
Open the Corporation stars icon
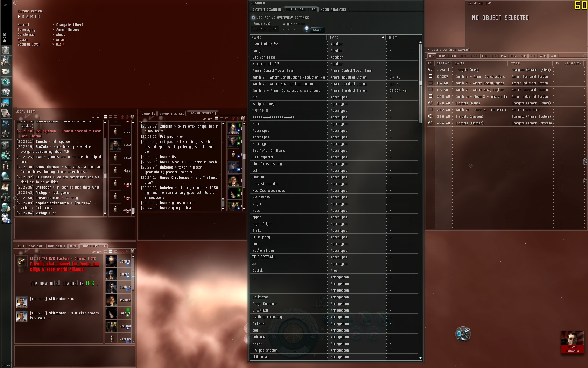click(6, 134)
